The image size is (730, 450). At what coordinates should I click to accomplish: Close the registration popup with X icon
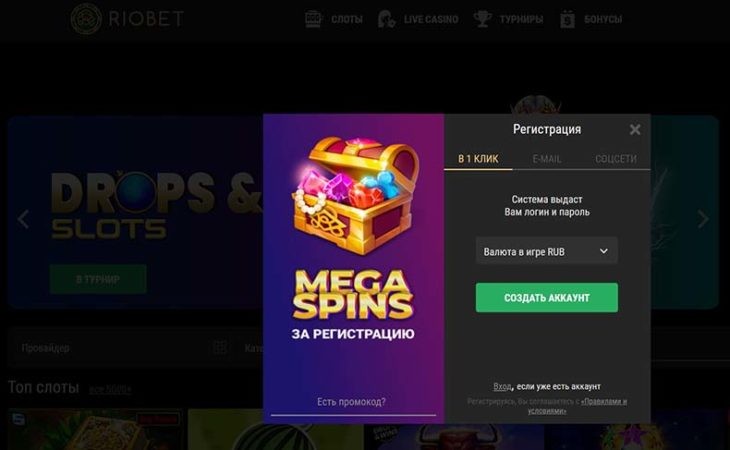pyautogui.click(x=635, y=129)
